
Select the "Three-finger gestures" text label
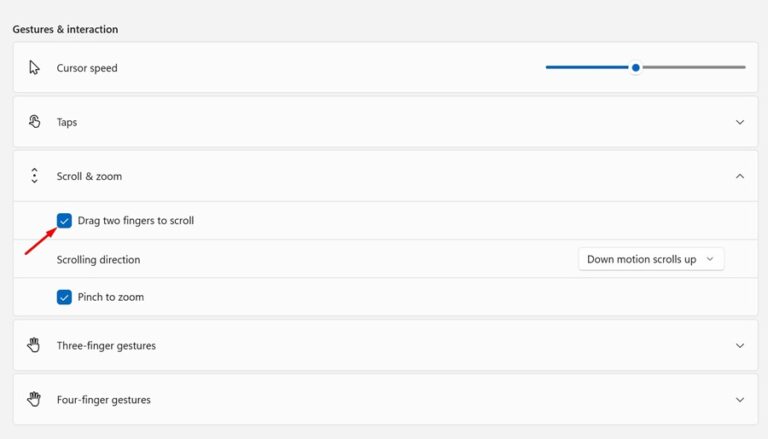[106, 345]
